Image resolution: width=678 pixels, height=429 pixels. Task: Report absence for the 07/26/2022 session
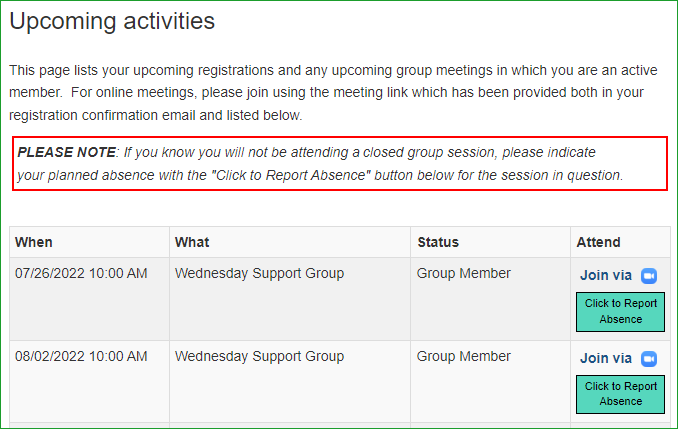click(x=620, y=312)
